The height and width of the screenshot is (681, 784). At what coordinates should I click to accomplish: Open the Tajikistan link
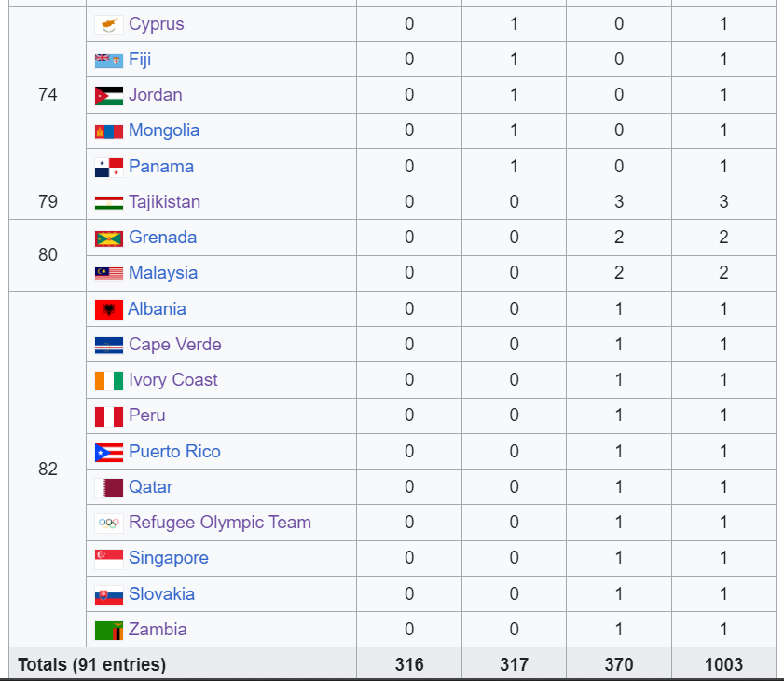coord(164,202)
